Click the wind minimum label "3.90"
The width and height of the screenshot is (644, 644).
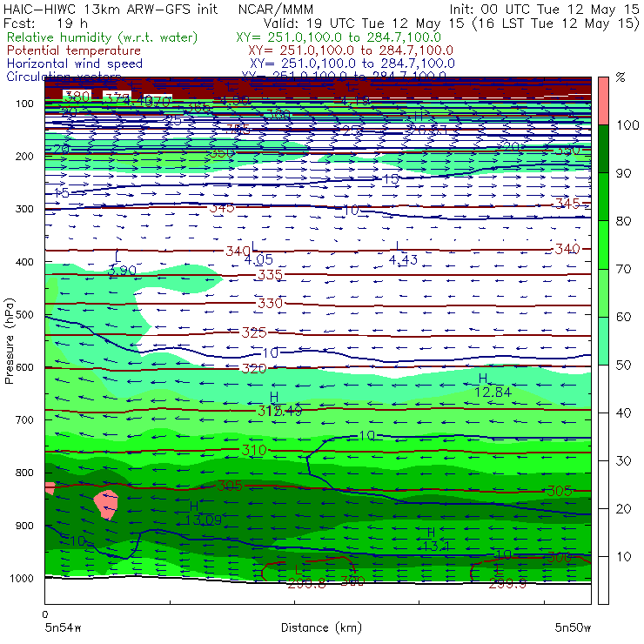tap(122, 271)
